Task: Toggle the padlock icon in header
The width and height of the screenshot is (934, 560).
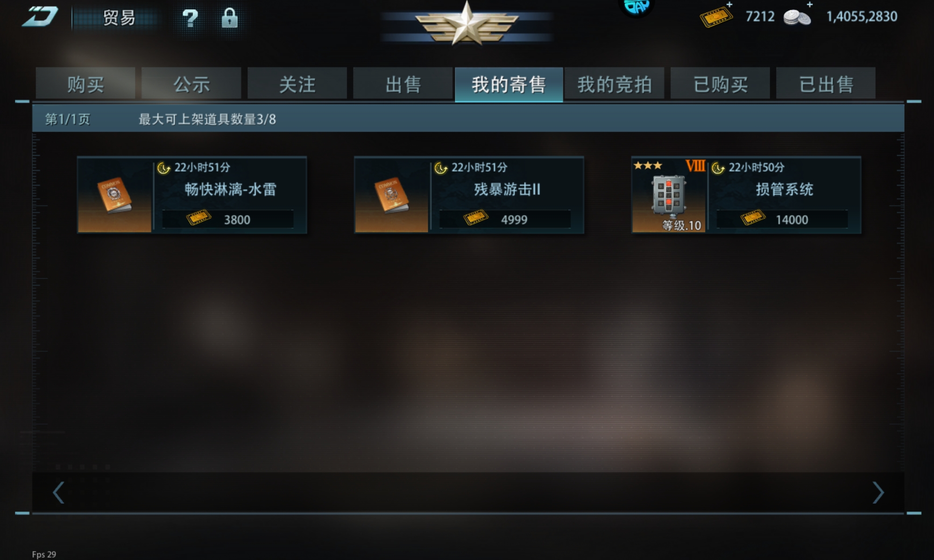Action: [229, 18]
